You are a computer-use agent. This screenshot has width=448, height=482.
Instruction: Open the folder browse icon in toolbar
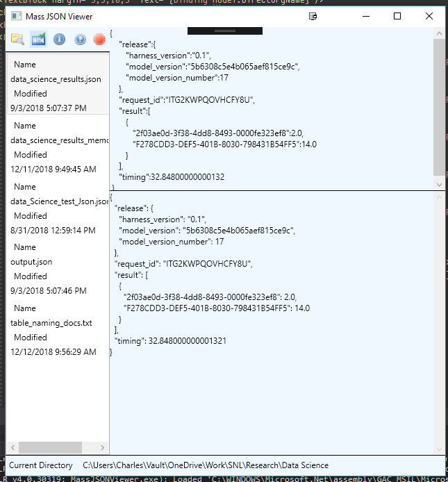[x=17, y=40]
